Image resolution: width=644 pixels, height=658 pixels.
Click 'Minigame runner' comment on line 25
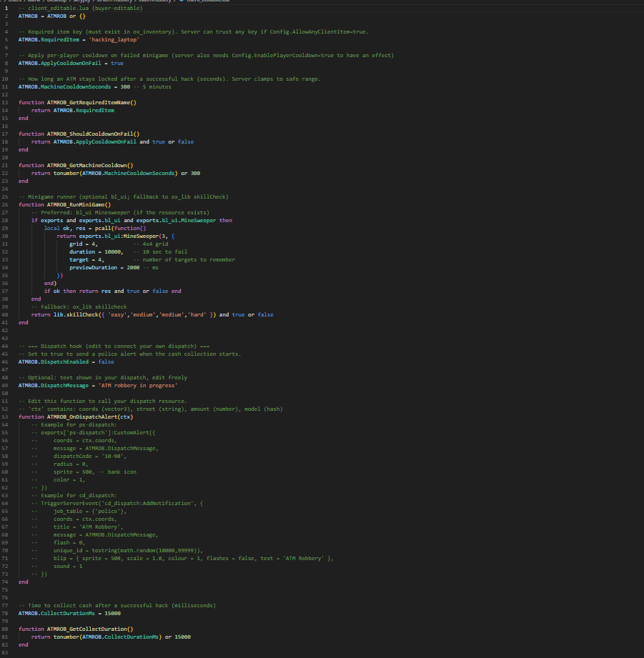[x=124, y=196]
